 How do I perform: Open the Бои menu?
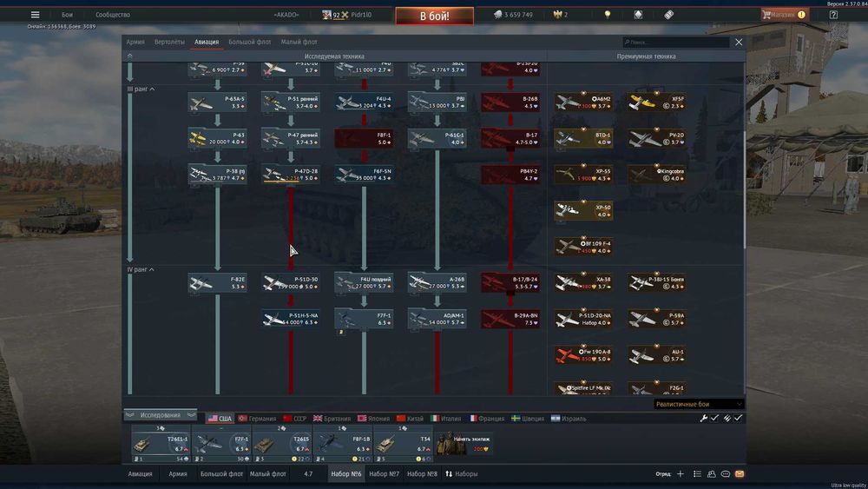67,15
